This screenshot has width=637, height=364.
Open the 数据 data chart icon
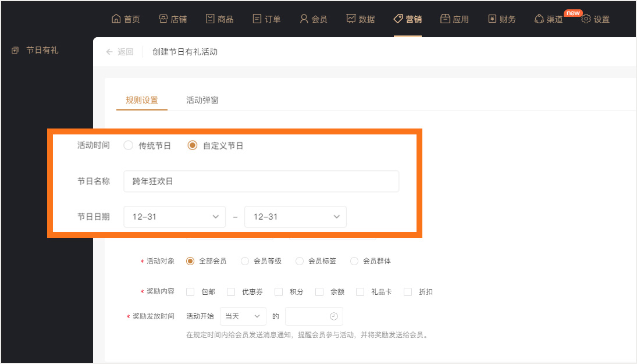[x=351, y=19]
